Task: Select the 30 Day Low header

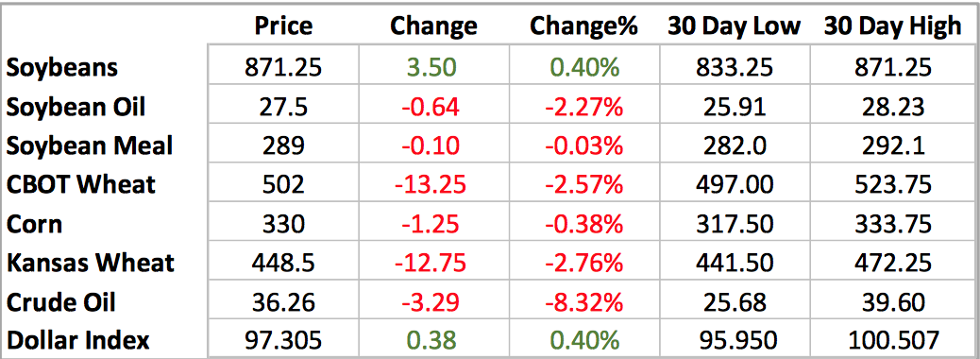Action: point(734,26)
